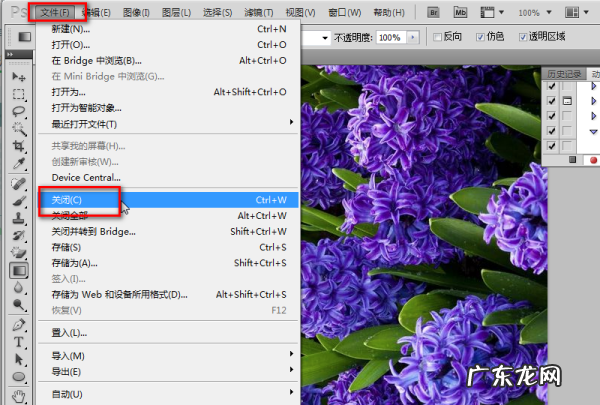
Task: Collapse the toolbox with the double-arrow icon
Action: (10, 54)
